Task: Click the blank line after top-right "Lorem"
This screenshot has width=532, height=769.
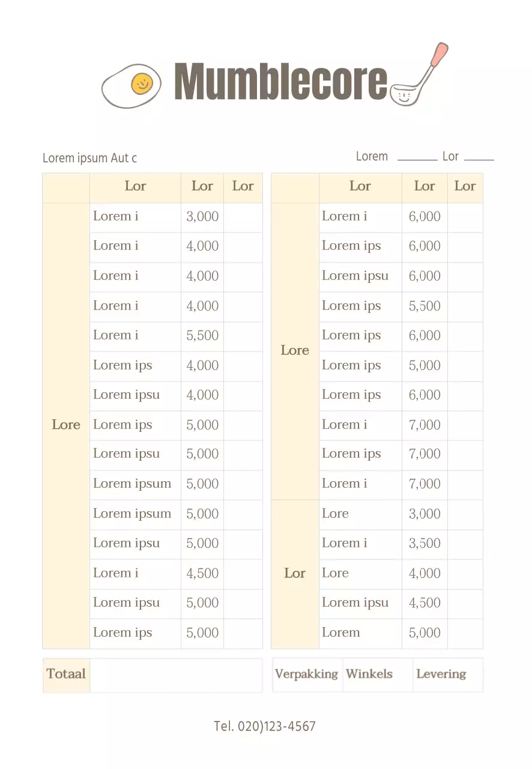Action: pyautogui.click(x=417, y=158)
